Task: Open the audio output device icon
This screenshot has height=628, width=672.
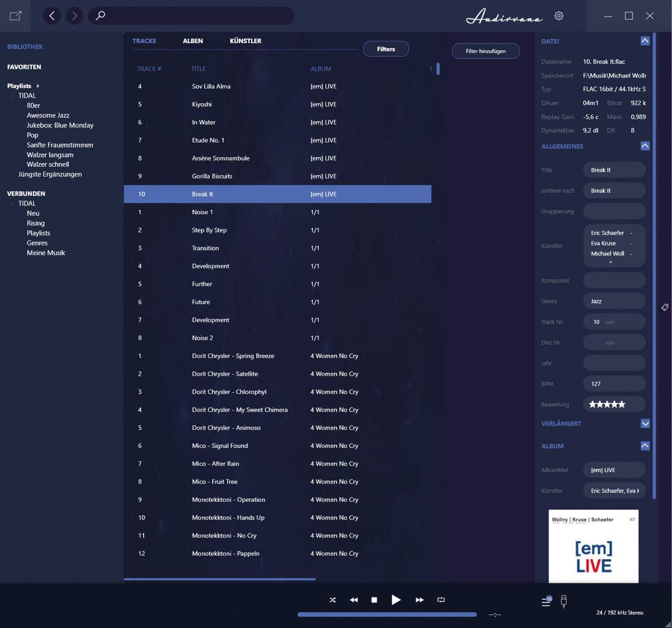Action: (x=564, y=601)
